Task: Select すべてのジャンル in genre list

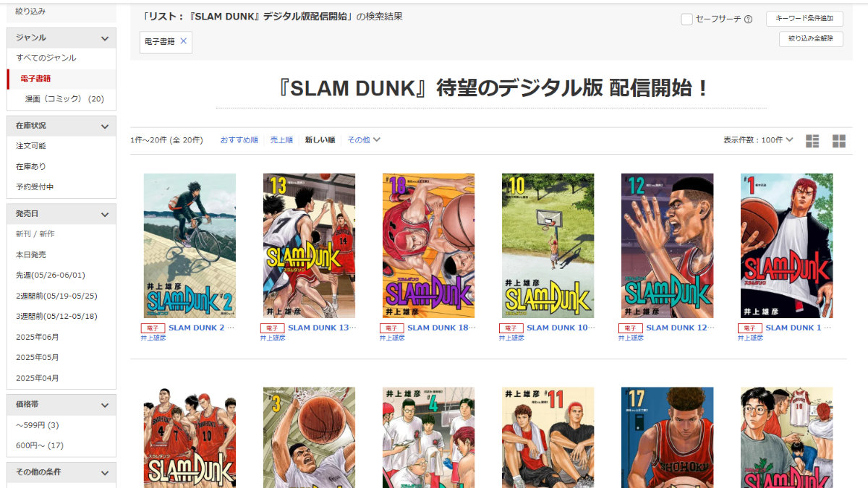Action: coord(46,58)
